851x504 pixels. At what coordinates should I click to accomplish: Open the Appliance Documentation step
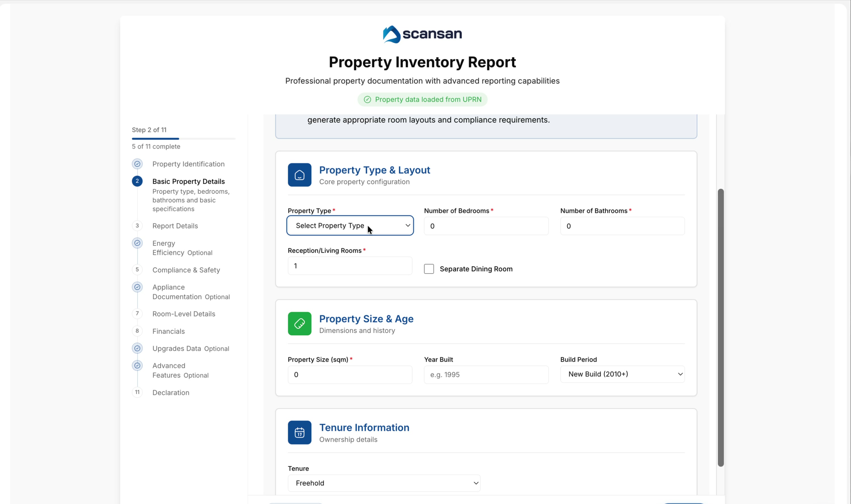(x=191, y=292)
